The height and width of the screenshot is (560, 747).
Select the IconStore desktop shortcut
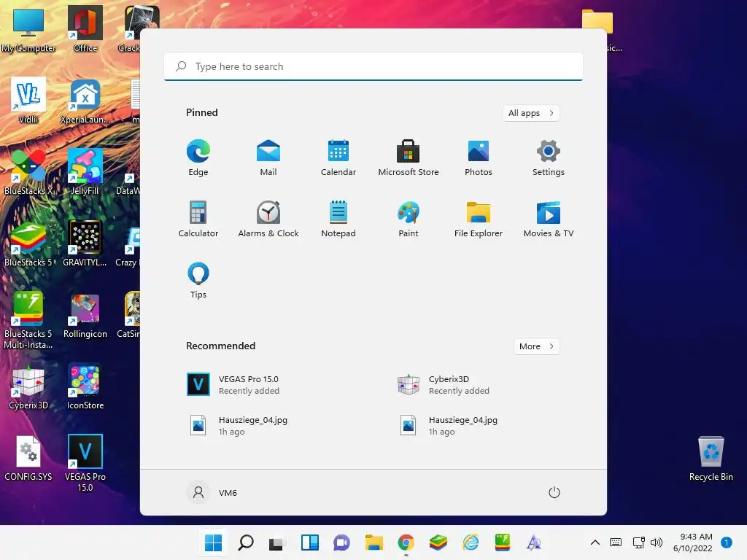click(x=85, y=386)
